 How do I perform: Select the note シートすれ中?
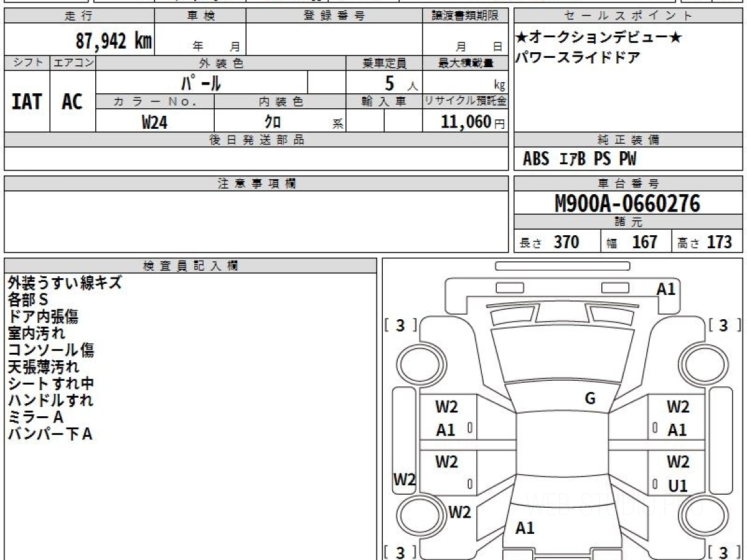51,383
